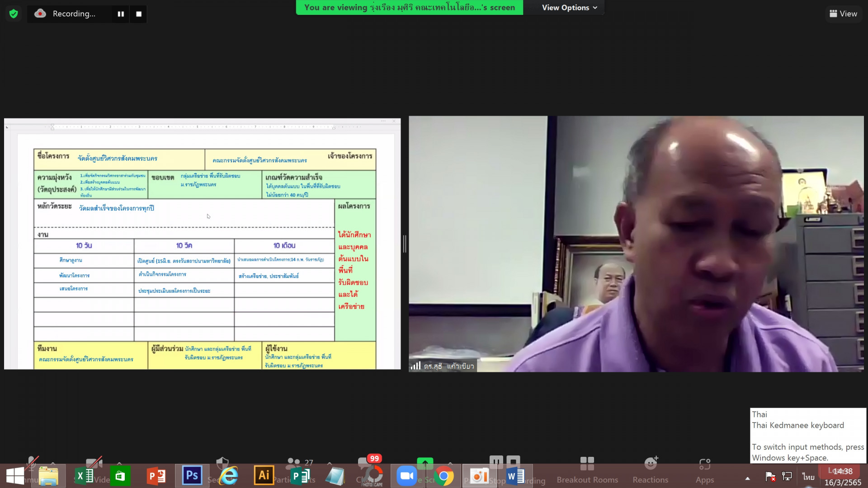
Task: Open the notepad-style app on taskbar
Action: [335, 476]
